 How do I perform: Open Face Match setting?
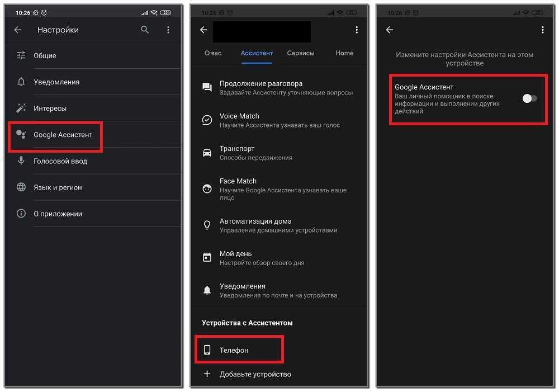279,189
